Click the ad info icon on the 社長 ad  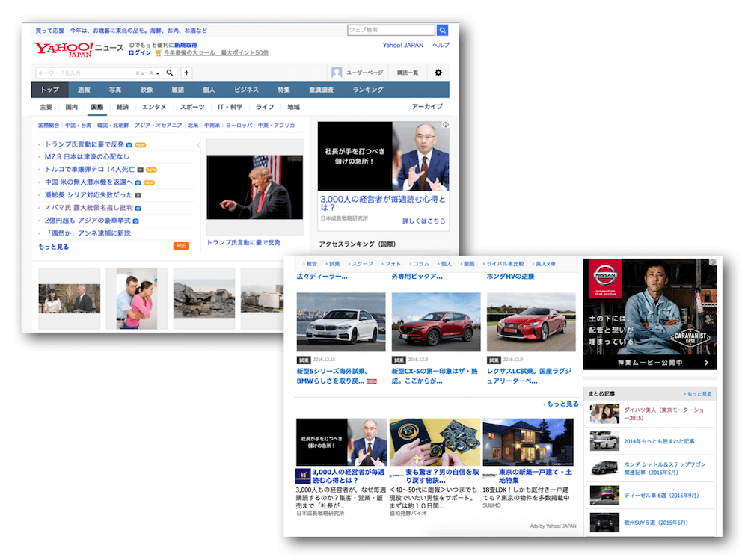coord(445,125)
